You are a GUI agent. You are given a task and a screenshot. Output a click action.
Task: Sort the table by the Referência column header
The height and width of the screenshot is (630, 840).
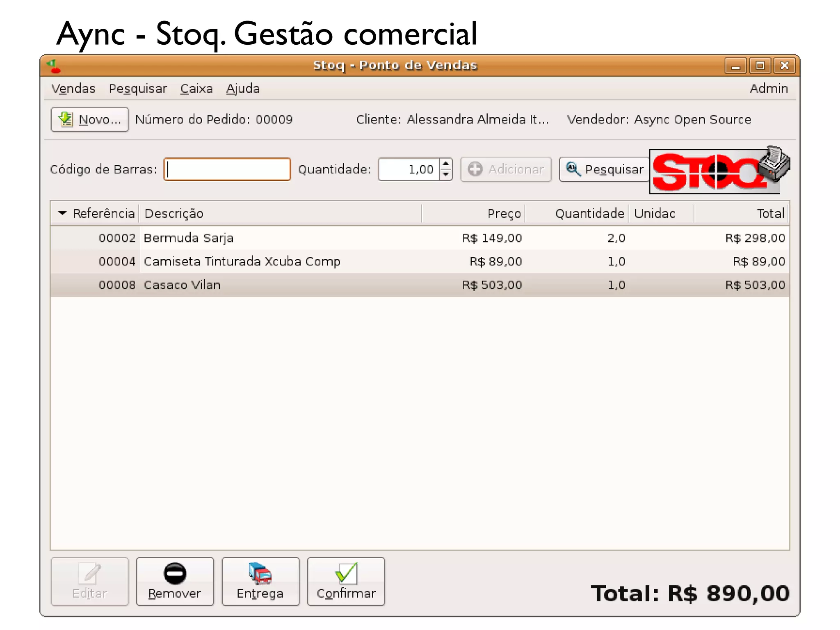95,213
